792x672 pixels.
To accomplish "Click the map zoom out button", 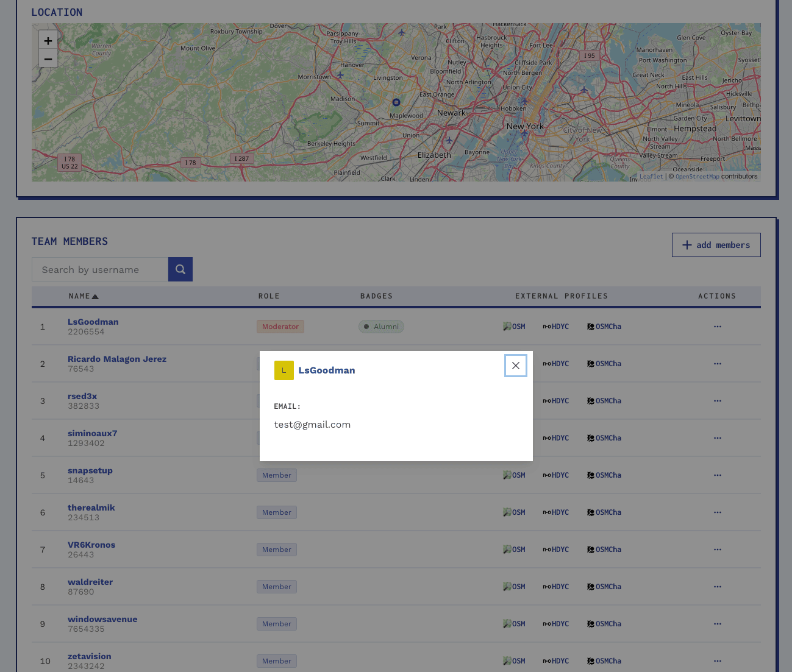I will [48, 58].
